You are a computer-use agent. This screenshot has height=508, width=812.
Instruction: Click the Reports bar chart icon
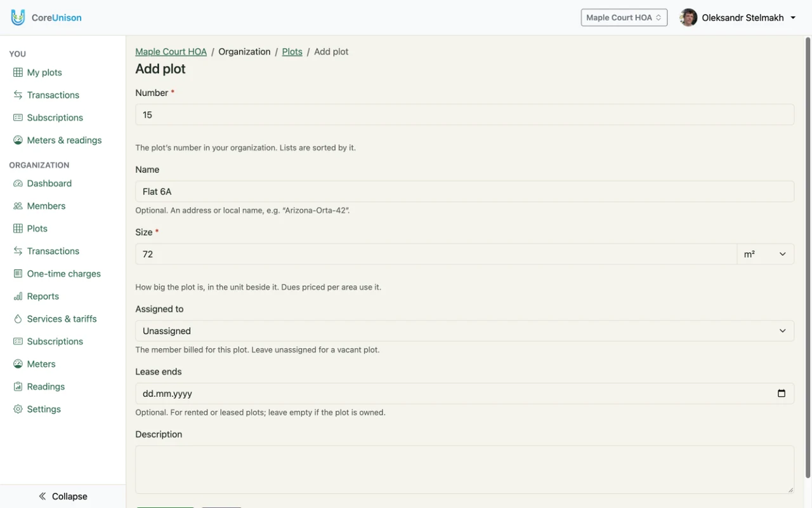(x=18, y=297)
